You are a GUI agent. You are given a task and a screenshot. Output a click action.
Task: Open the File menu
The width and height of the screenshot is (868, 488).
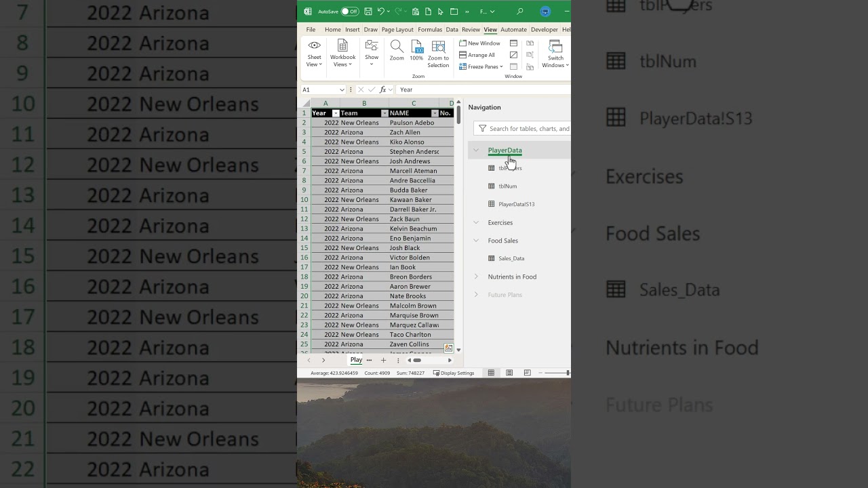tap(311, 30)
